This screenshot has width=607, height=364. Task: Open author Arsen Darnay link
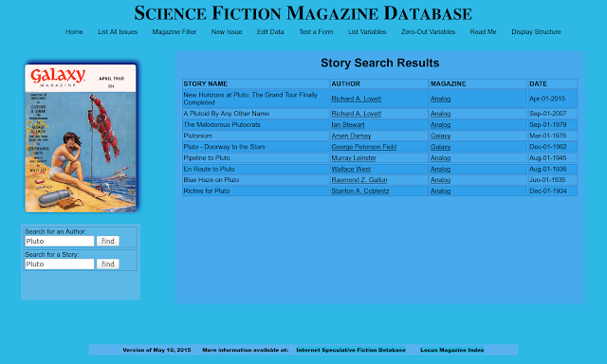coord(351,136)
